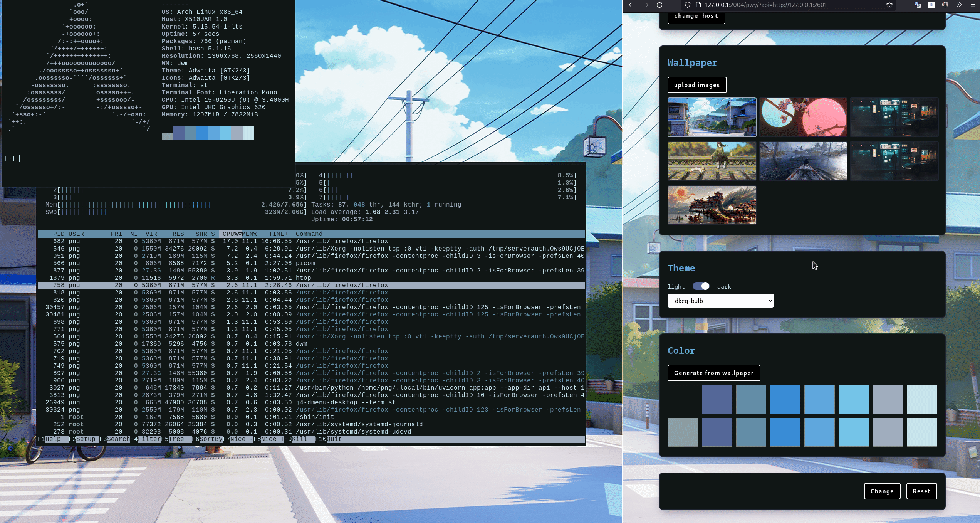Click Generate from wallpaper
Screen dimensions: 980x523
click(x=713, y=373)
